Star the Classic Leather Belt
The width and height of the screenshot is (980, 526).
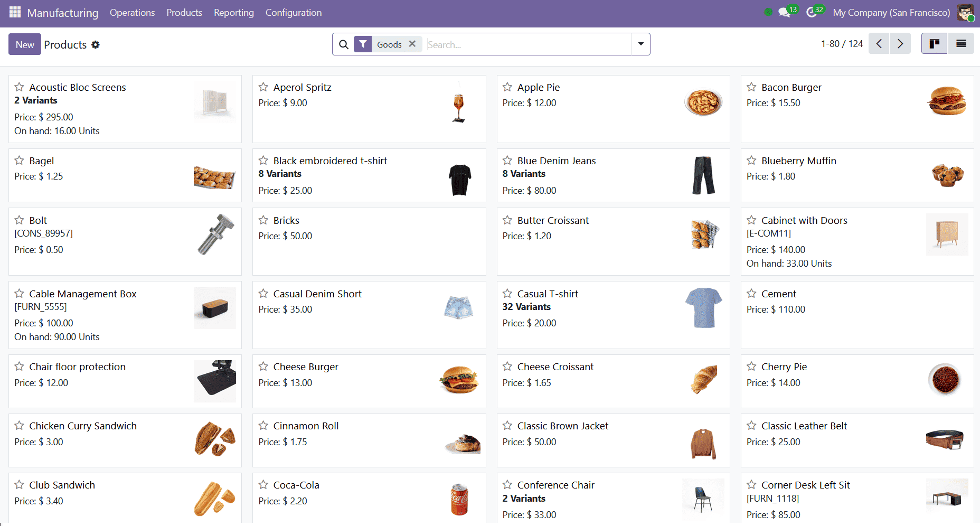coord(751,425)
